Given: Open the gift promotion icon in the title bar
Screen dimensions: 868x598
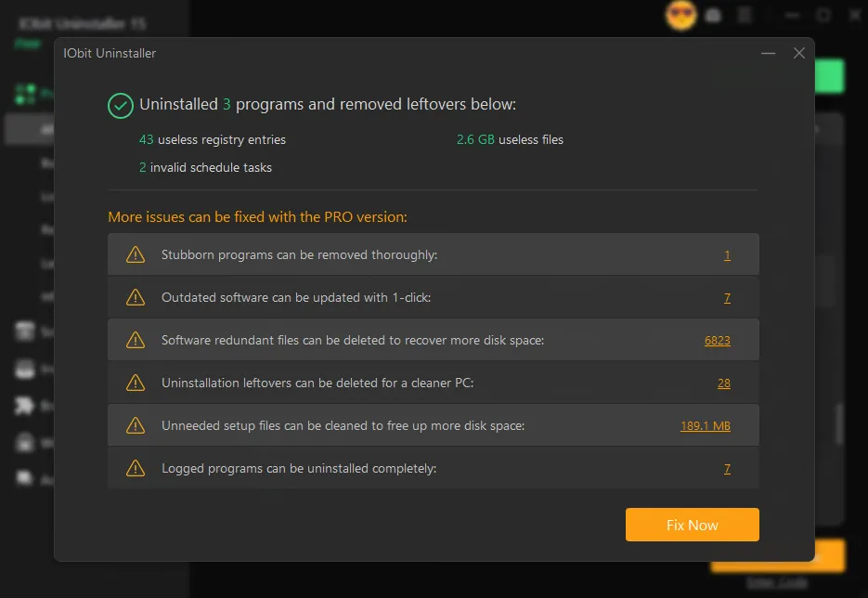Looking at the screenshot, I should (713, 16).
